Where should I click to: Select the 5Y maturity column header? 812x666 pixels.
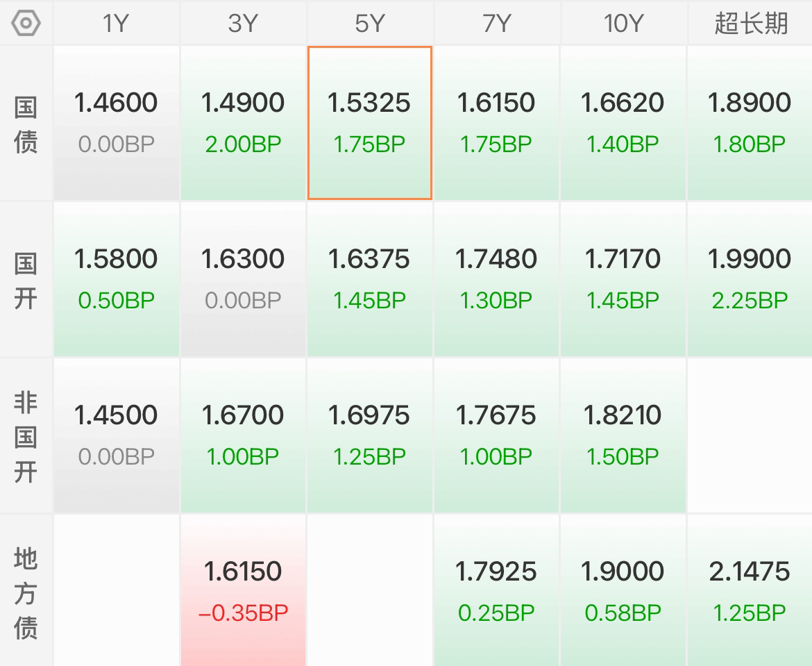(x=370, y=23)
